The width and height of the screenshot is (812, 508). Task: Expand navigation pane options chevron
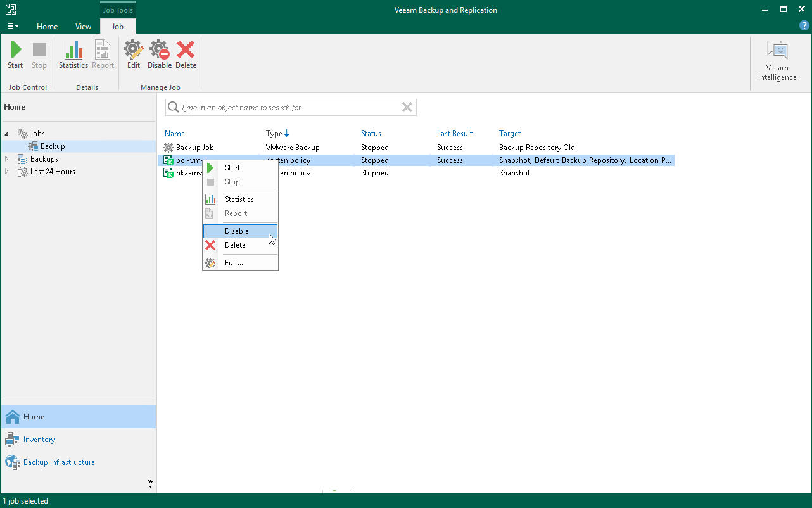click(150, 483)
